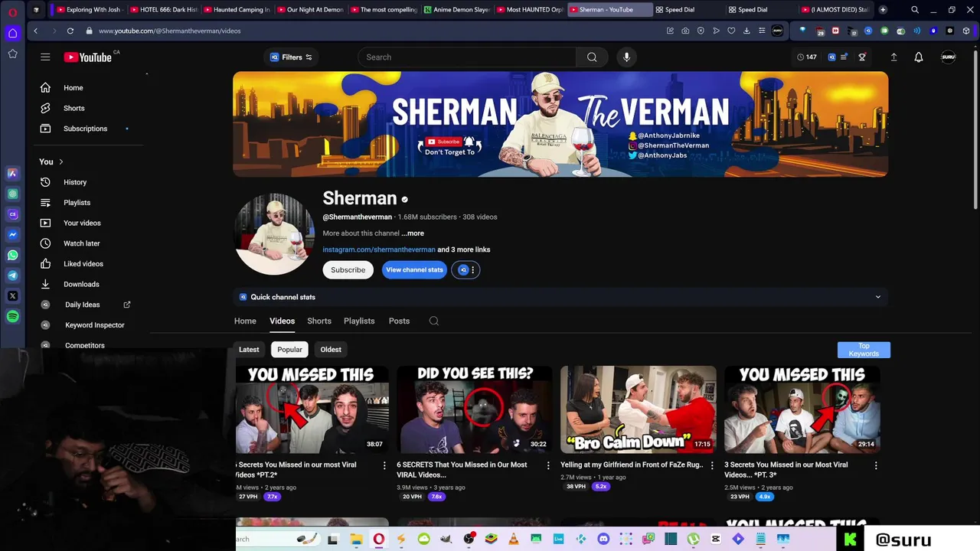Switch to the channel Home tab
Image resolution: width=980 pixels, height=551 pixels.
coord(245,321)
